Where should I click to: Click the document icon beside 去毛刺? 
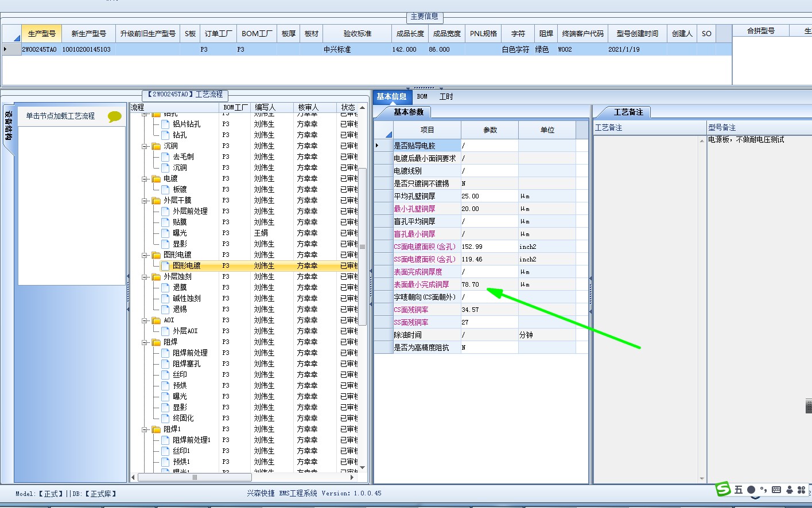point(165,157)
